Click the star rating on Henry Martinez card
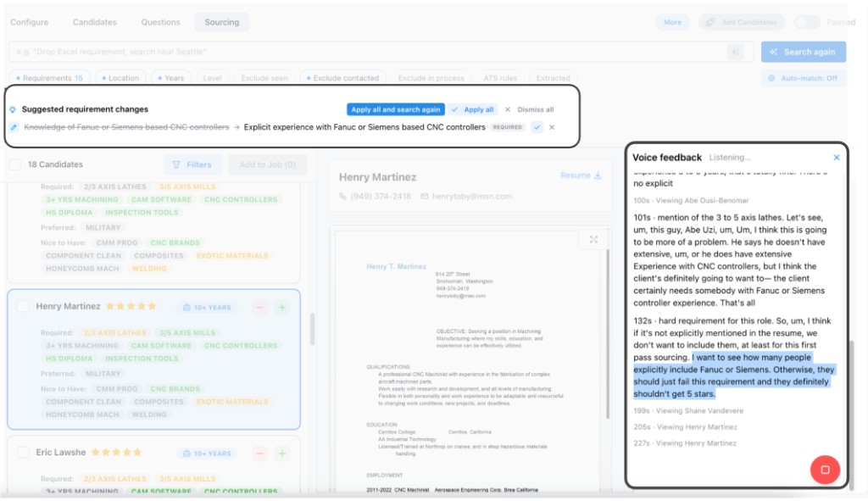Viewport: 868px width, 501px height. click(131, 306)
